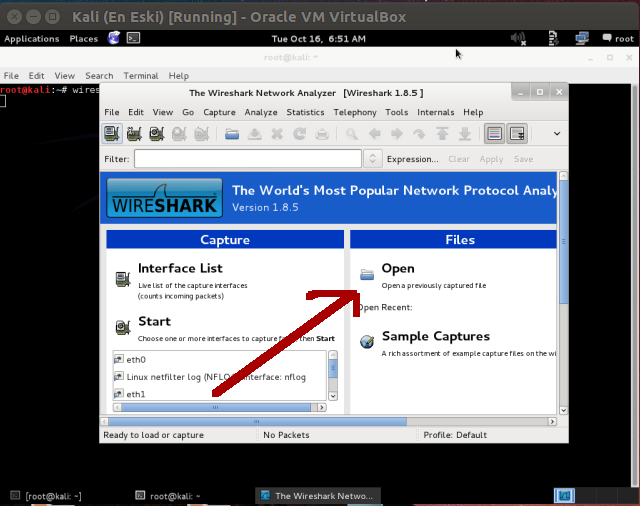Click the Apply filter button

(x=491, y=159)
